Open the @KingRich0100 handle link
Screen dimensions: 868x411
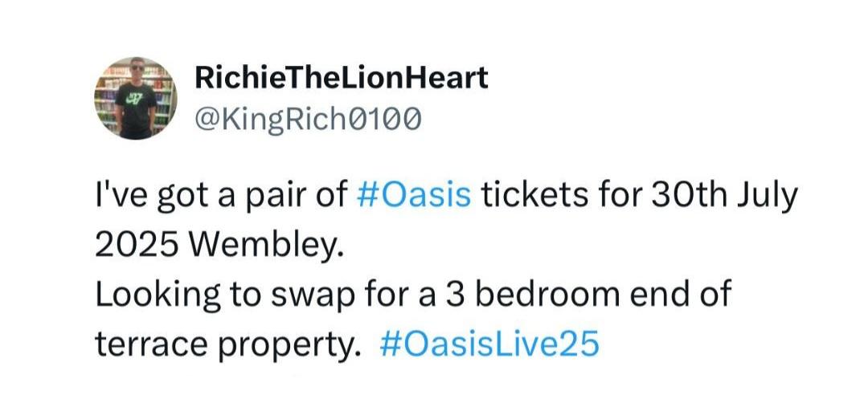pyautogui.click(x=308, y=118)
